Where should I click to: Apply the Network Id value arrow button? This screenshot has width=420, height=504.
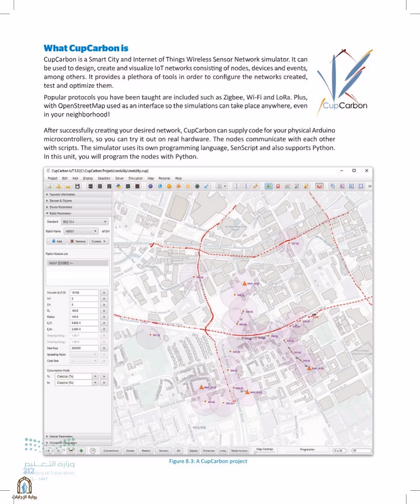pos(104,293)
